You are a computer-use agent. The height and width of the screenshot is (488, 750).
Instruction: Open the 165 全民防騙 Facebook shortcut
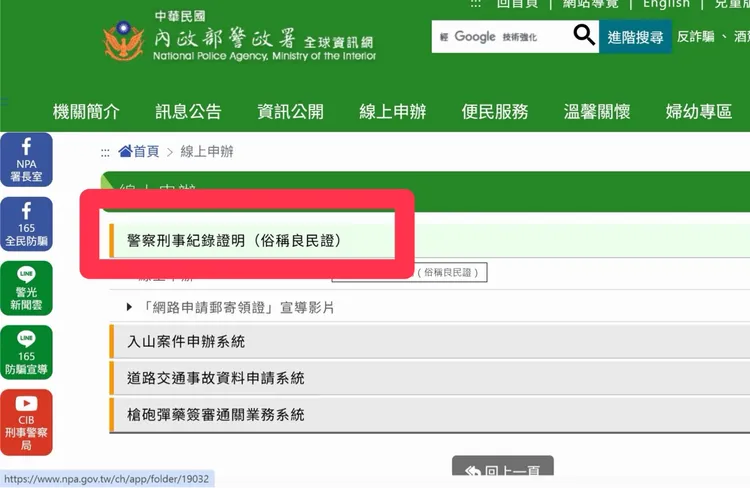pyautogui.click(x=26, y=224)
